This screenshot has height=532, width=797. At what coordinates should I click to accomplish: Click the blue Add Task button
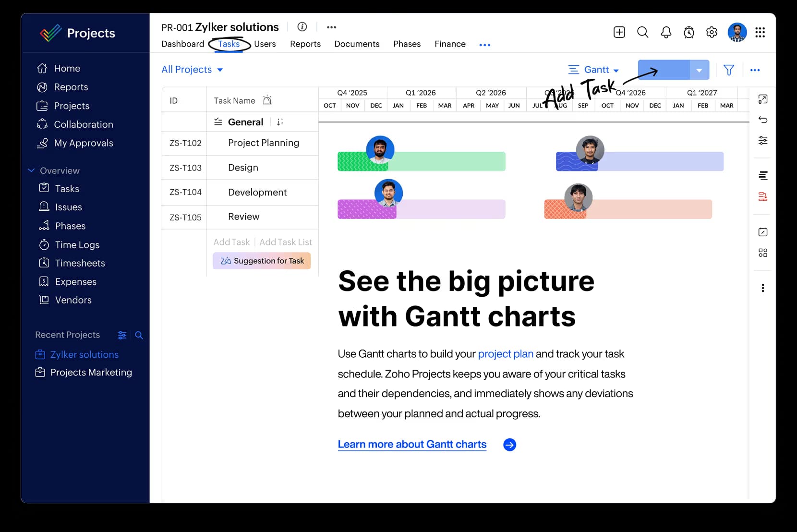coord(664,70)
